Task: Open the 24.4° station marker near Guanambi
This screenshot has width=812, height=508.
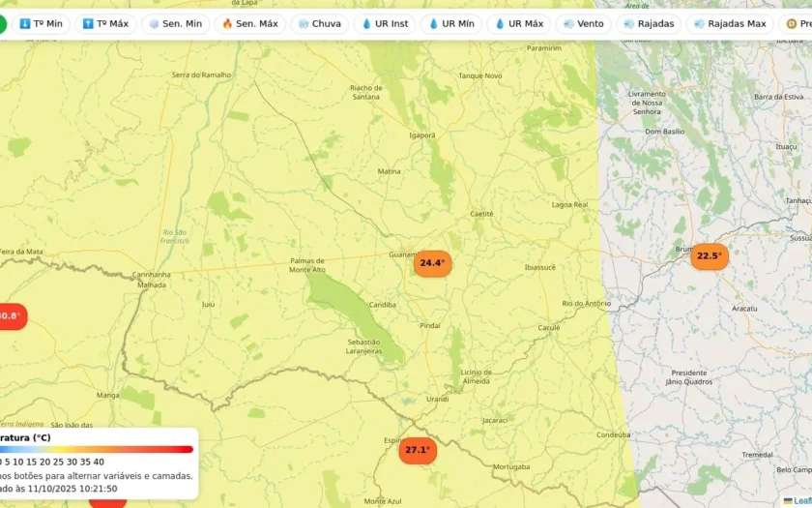Action: [432, 263]
